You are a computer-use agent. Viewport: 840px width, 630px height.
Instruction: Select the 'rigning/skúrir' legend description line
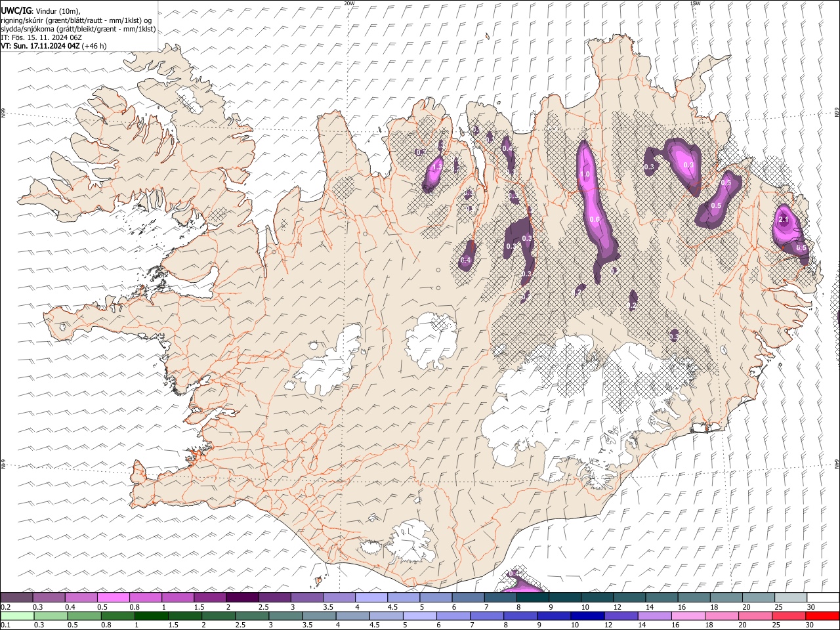[x=76, y=20]
